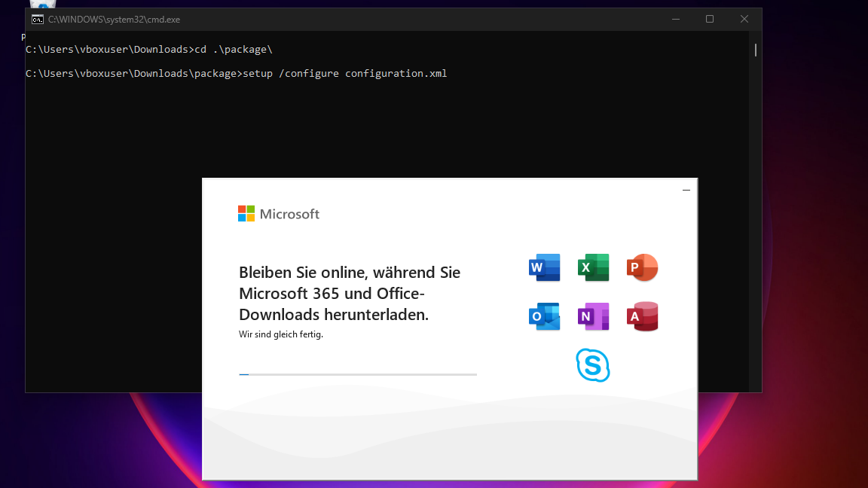Minimize the Office installer window
This screenshot has height=488, width=868.
[x=686, y=191]
